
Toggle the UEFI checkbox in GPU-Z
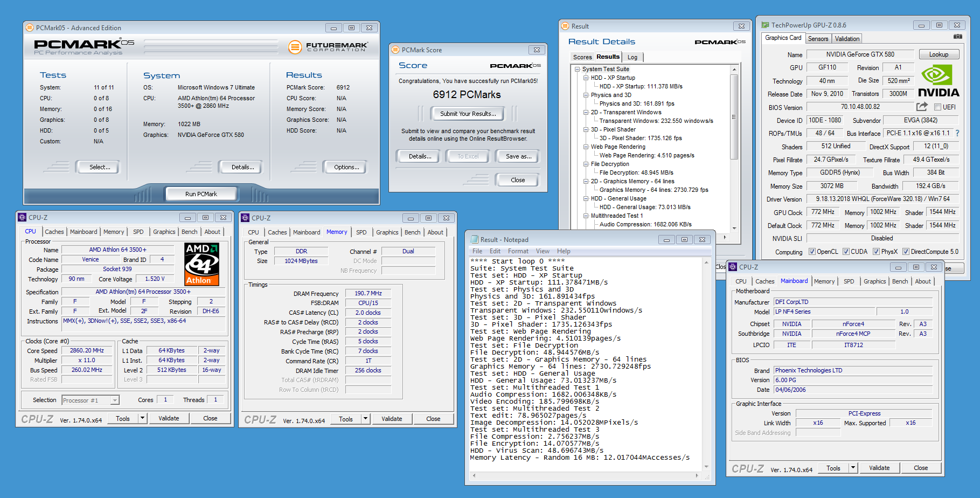(938, 107)
